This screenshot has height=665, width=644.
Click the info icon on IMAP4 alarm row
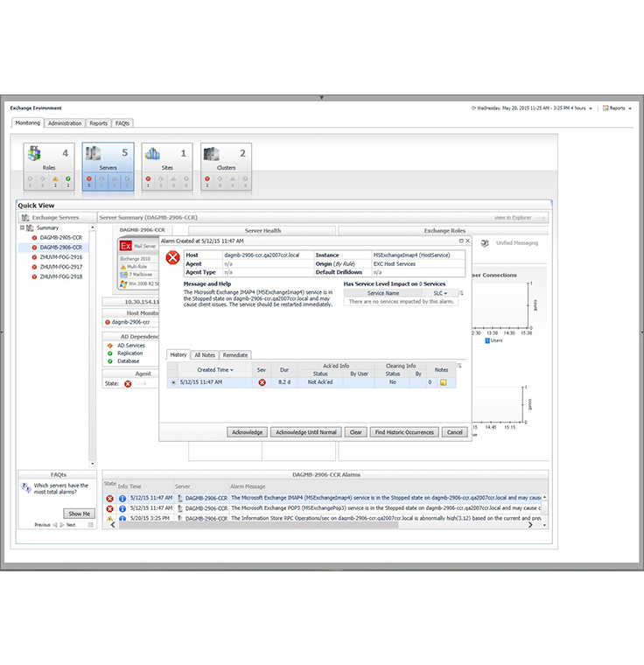pos(122,499)
